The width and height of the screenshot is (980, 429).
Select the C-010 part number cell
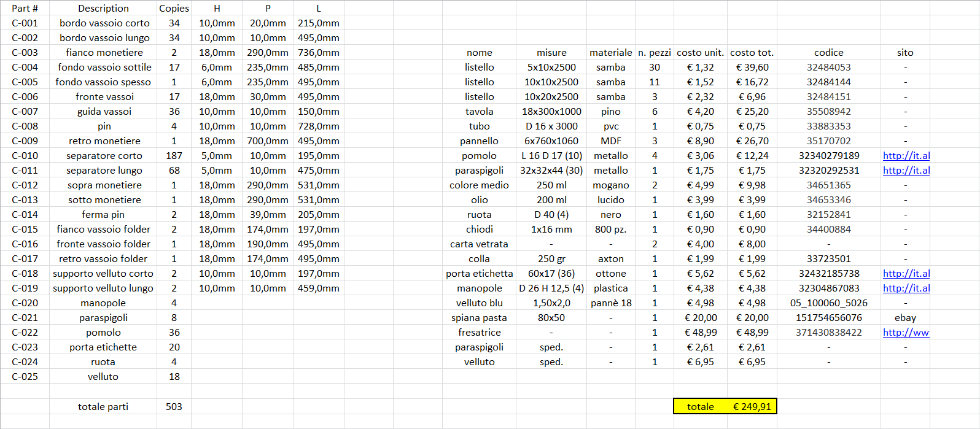pos(25,156)
